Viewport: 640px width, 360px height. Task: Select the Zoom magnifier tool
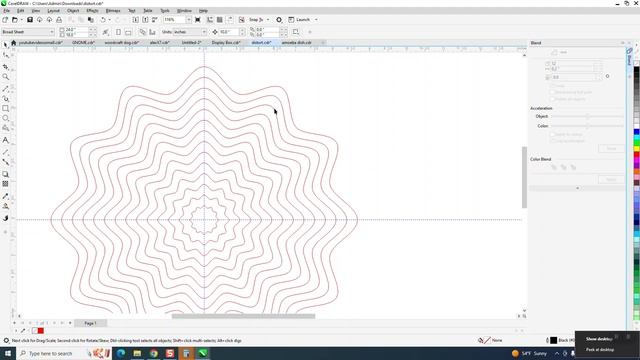5,77
